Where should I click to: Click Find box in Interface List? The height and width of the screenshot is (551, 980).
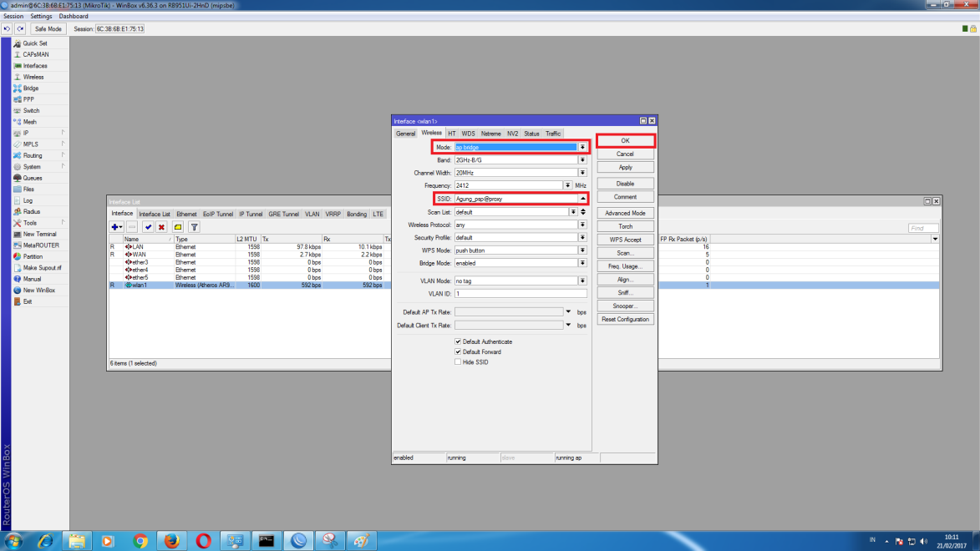(x=923, y=228)
